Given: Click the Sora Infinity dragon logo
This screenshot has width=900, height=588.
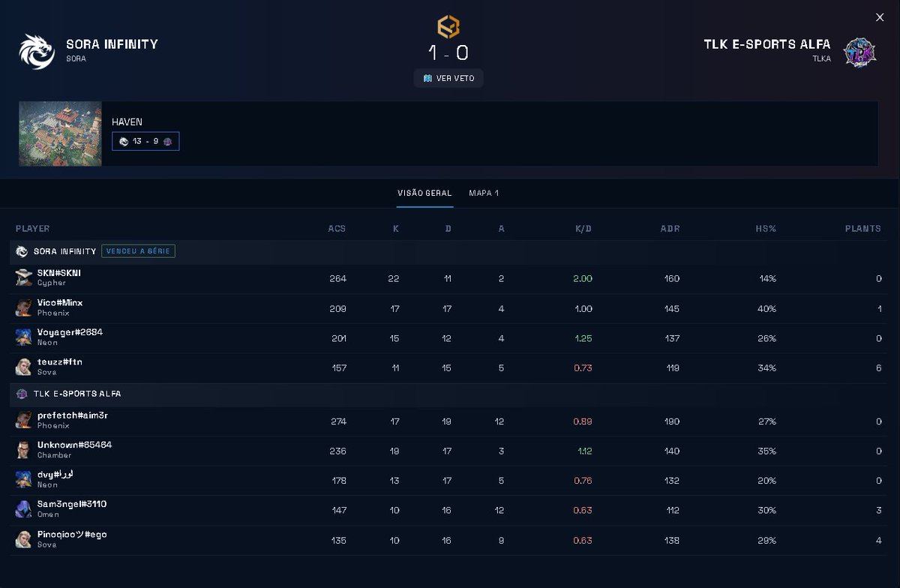Looking at the screenshot, I should pos(37,52).
